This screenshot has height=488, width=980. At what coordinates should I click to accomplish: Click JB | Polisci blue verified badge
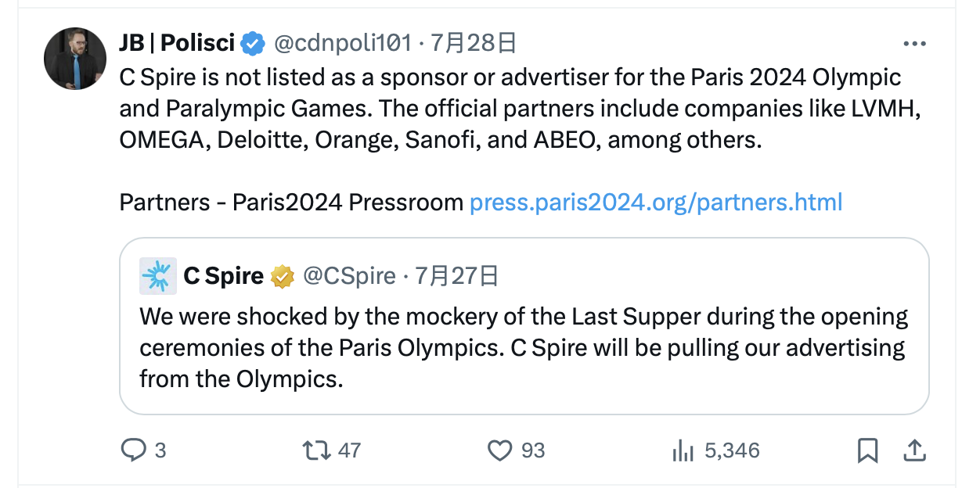[252, 43]
